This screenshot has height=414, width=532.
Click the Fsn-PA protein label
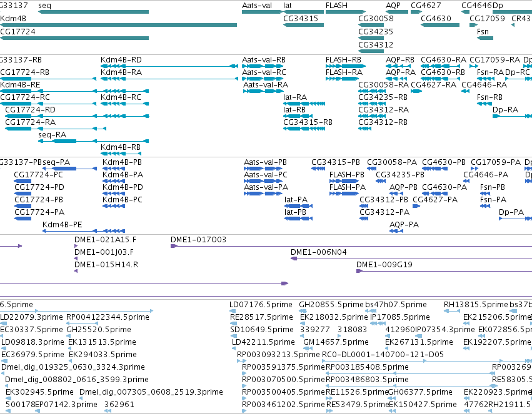(x=493, y=200)
